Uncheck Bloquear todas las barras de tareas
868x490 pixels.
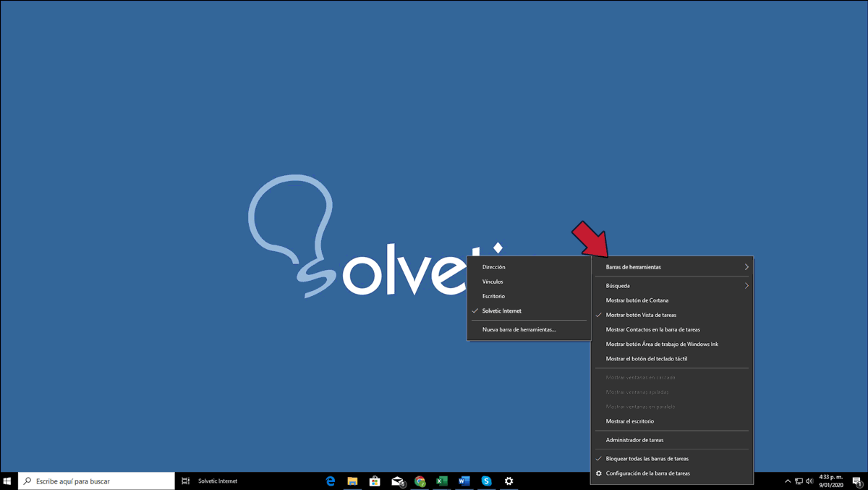672,459
